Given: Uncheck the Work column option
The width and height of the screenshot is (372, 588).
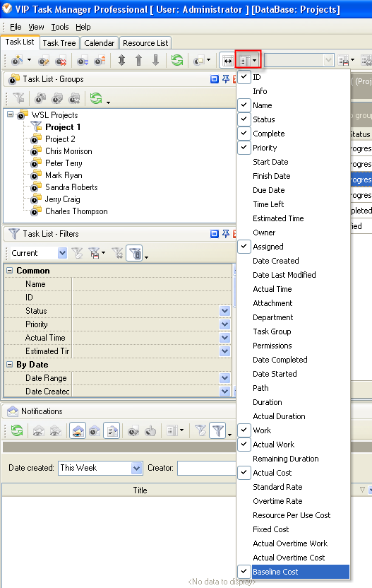Looking at the screenshot, I should coord(244,430).
